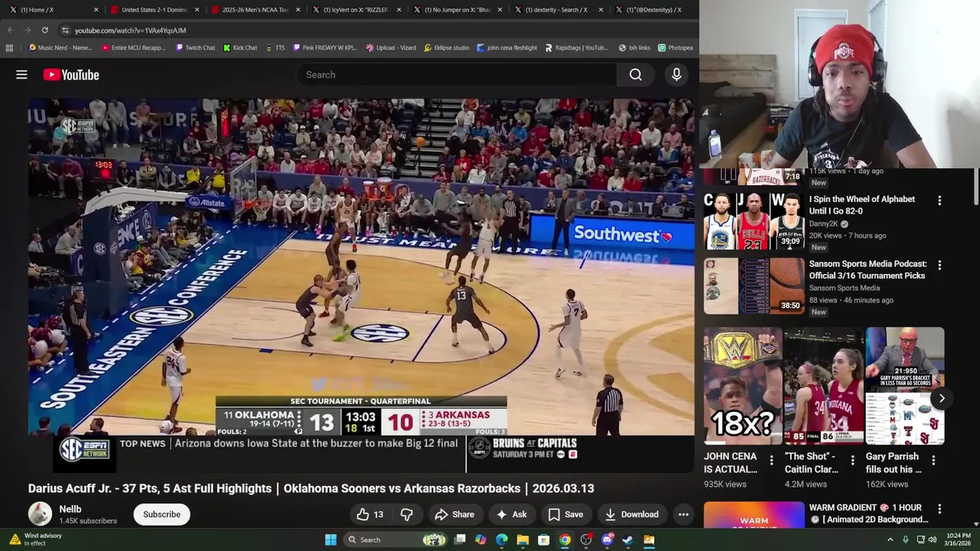Open the Windows Start menu
The height and width of the screenshot is (551, 980).
coord(331,540)
